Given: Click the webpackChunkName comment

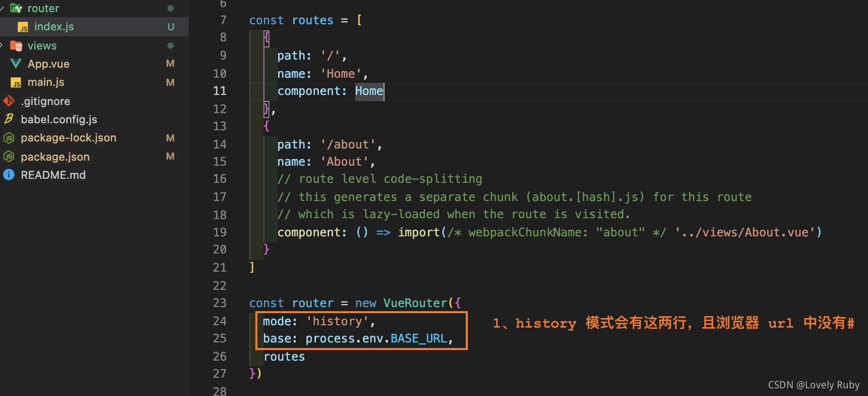Looking at the screenshot, I should coord(557,232).
